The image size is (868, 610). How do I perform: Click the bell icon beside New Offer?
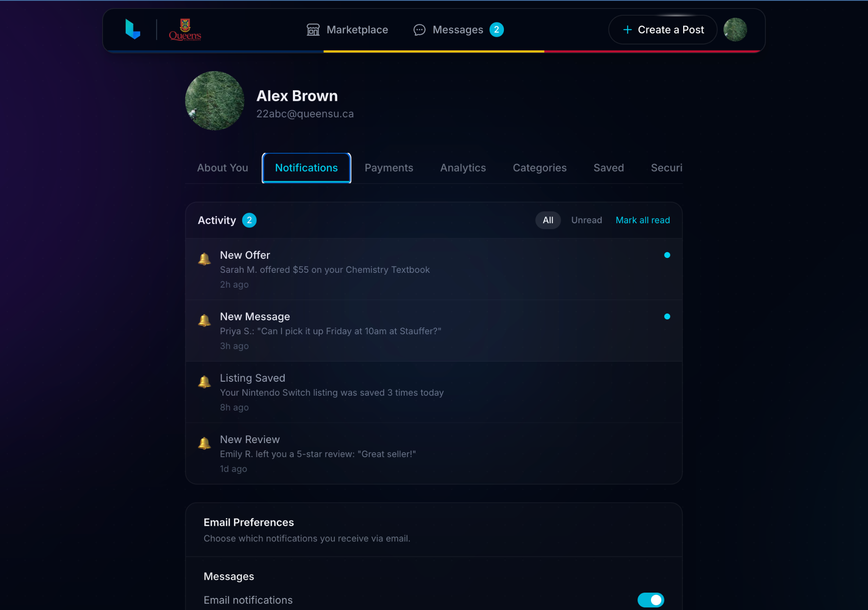[204, 258]
